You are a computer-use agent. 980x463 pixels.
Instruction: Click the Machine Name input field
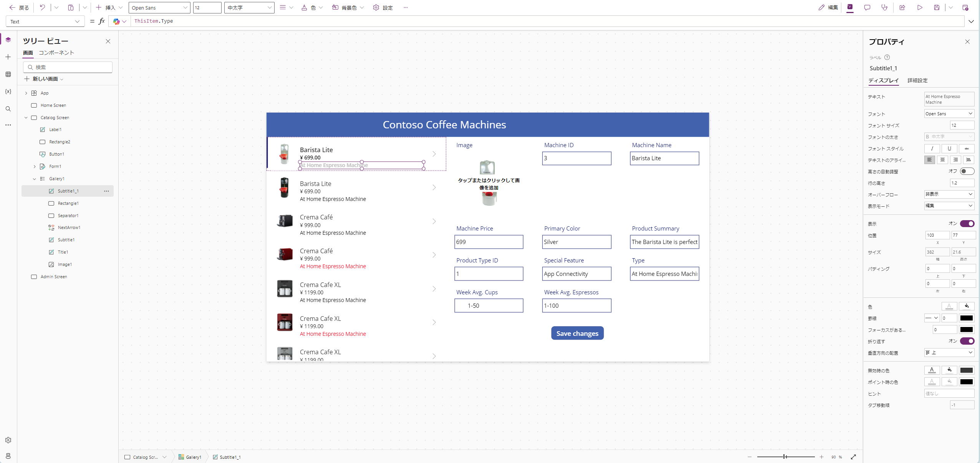tap(664, 158)
